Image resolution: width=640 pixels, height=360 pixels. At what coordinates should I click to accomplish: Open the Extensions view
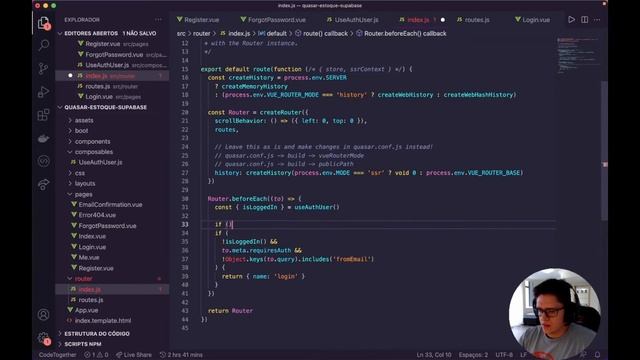coord(43,115)
